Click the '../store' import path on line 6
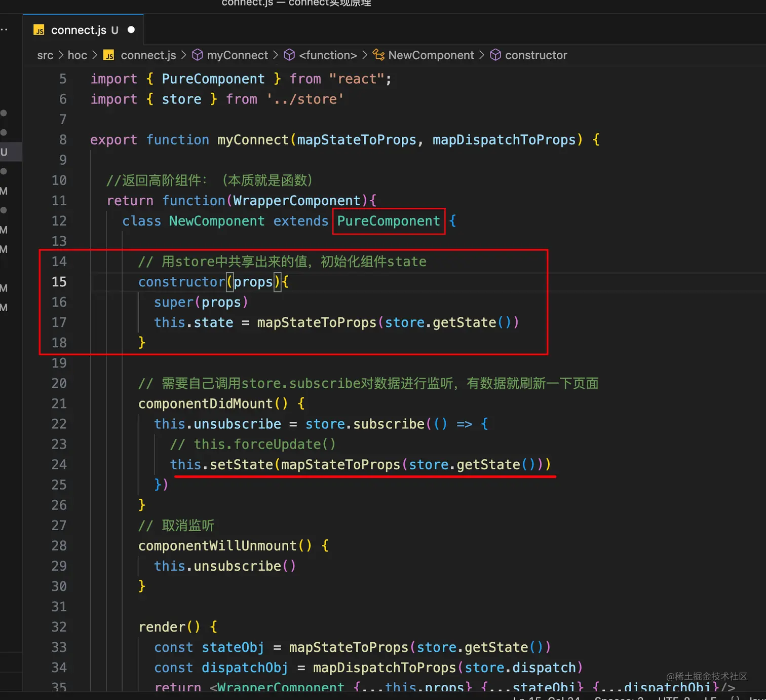The image size is (766, 700). click(305, 99)
